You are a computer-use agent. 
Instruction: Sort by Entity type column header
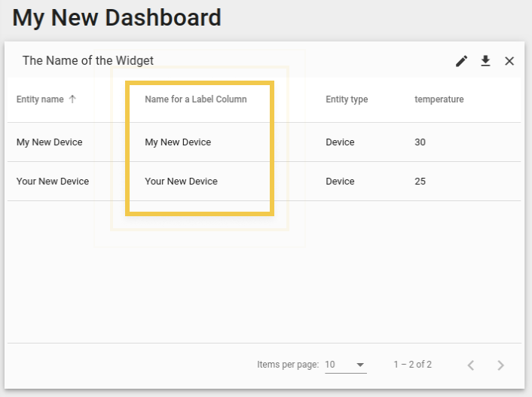[x=347, y=99]
